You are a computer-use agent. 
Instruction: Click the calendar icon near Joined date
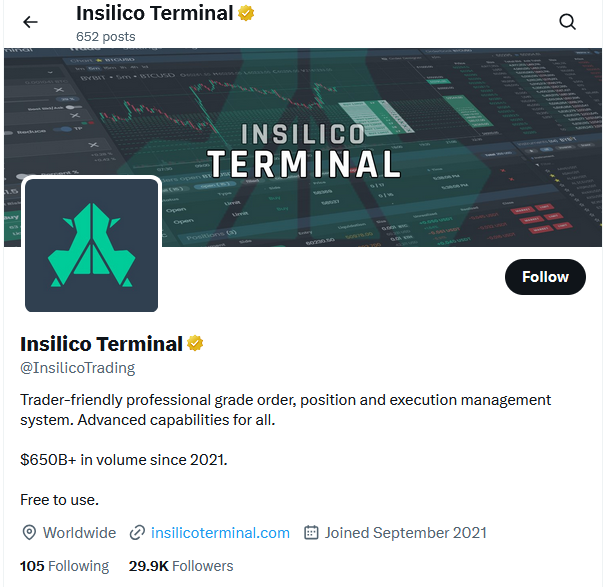pos(311,533)
